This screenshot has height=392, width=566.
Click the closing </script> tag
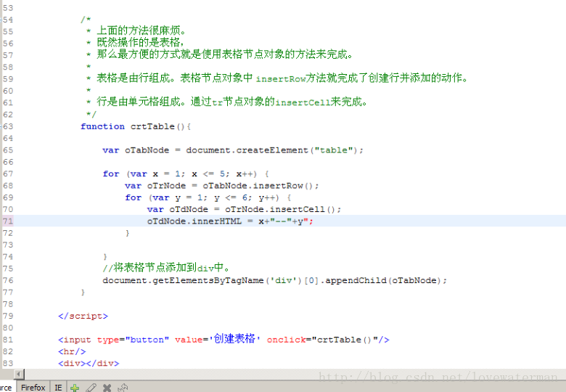(83, 317)
